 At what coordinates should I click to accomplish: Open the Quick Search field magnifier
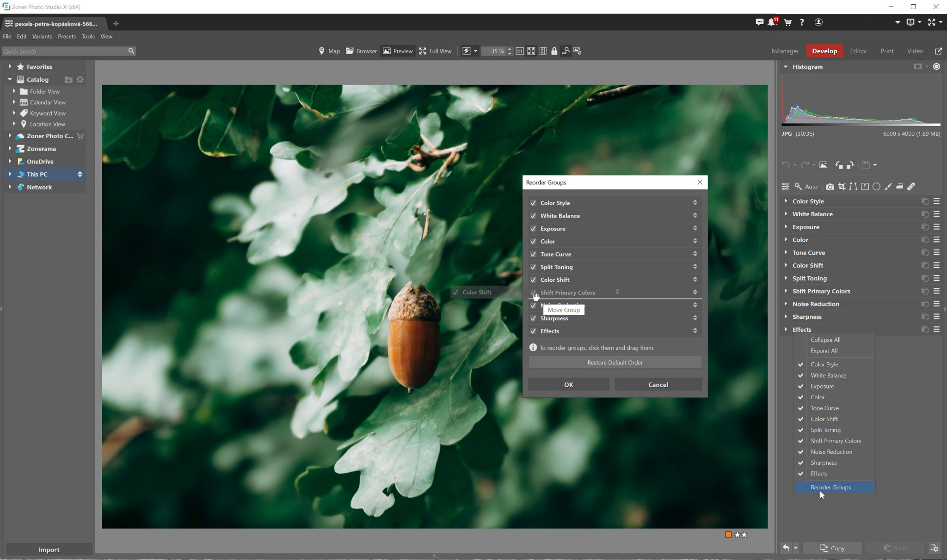coord(131,51)
